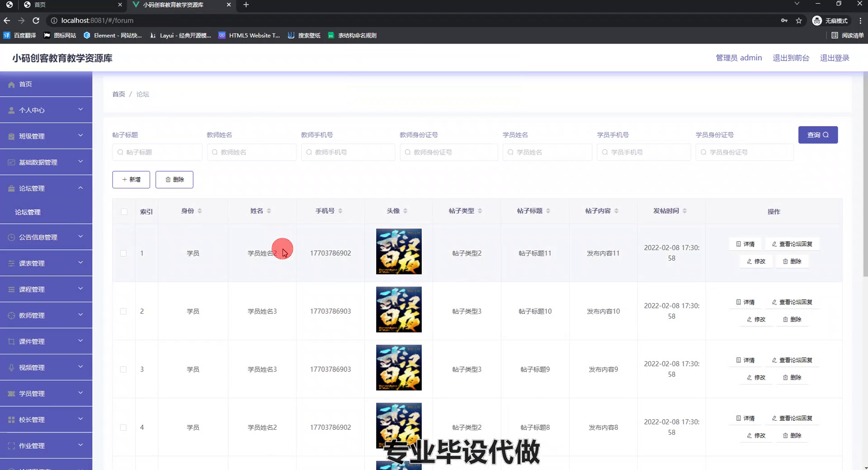Toggle the select-all checkbox in table header
868x470 pixels.
(124, 211)
